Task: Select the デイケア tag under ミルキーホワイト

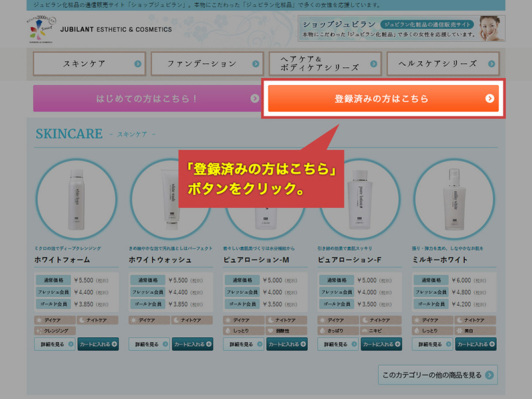Action: pos(433,320)
